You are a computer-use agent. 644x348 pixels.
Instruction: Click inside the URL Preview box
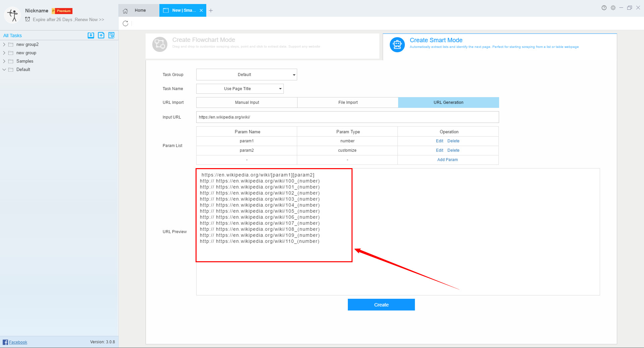click(x=398, y=232)
